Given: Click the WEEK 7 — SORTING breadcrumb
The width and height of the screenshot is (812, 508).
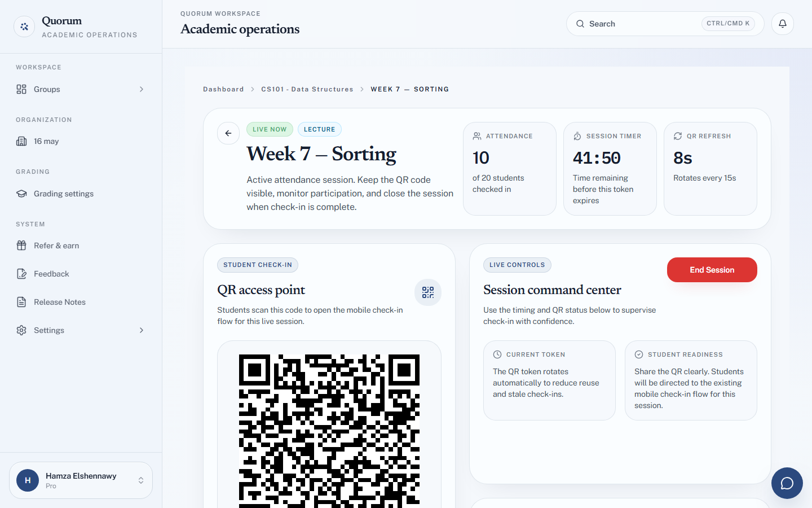Looking at the screenshot, I should (x=410, y=89).
